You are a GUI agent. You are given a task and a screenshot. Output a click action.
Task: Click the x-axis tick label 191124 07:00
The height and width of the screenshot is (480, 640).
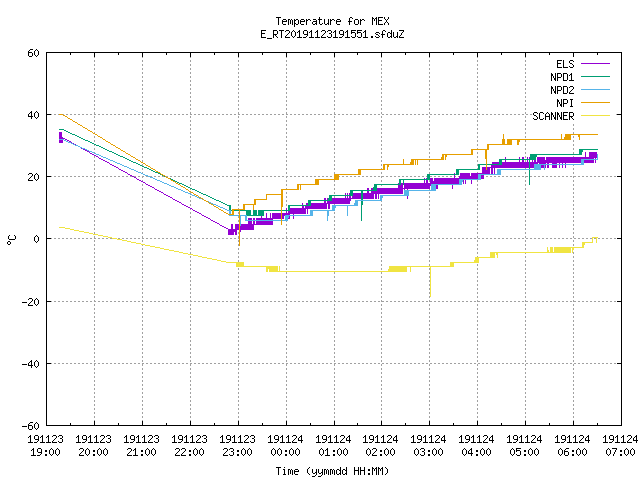620,446
